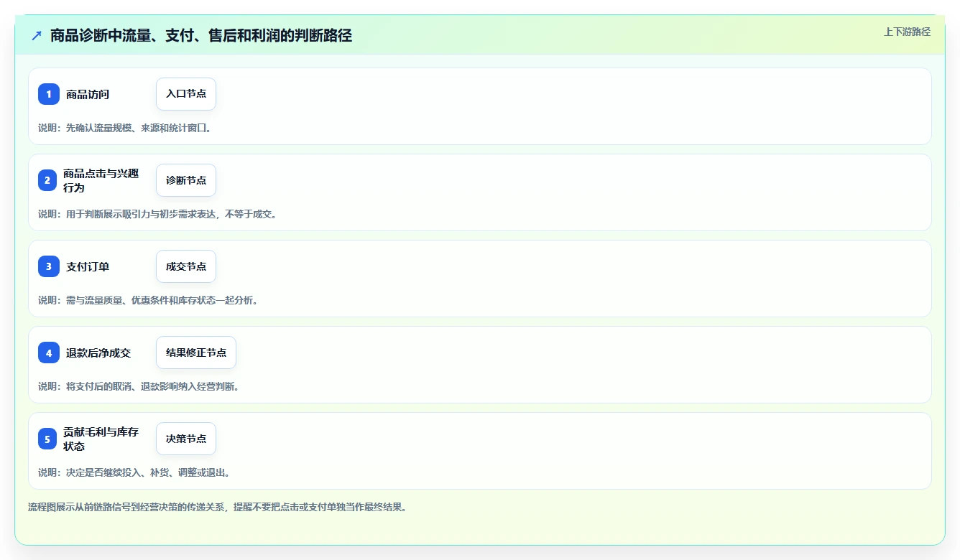Viewport: 960px width, 560px height.
Task: Select the 结果修正节点 tag
Action: point(196,353)
